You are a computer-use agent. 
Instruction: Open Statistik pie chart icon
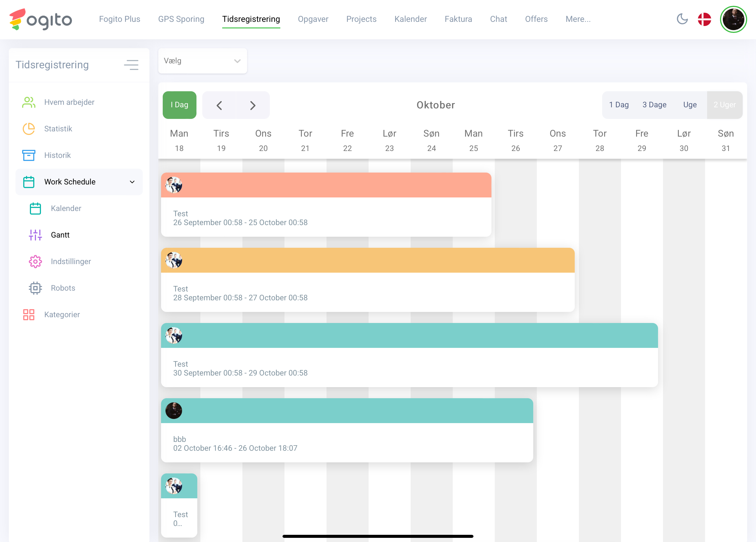29,129
